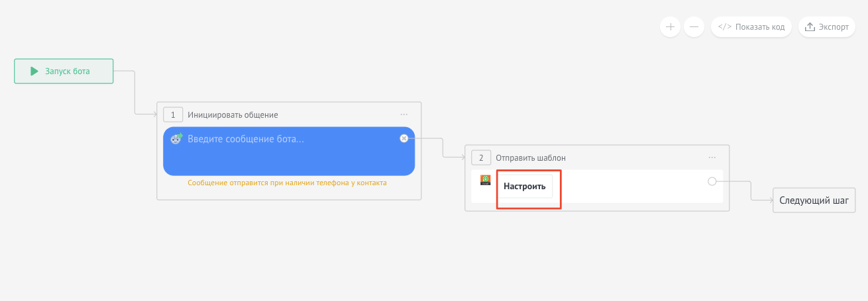Click the output connector circle of step 2
This screenshot has width=868, height=301.
[x=712, y=181]
